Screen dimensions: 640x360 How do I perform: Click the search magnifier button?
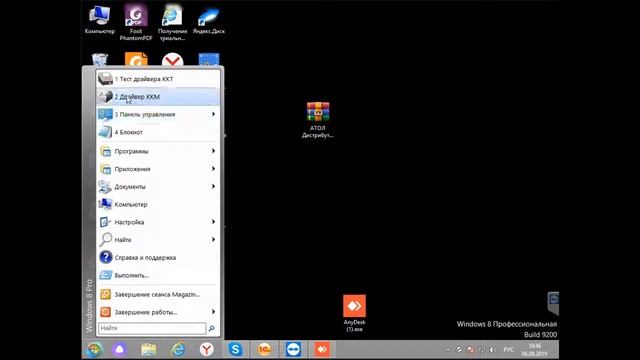(212, 328)
